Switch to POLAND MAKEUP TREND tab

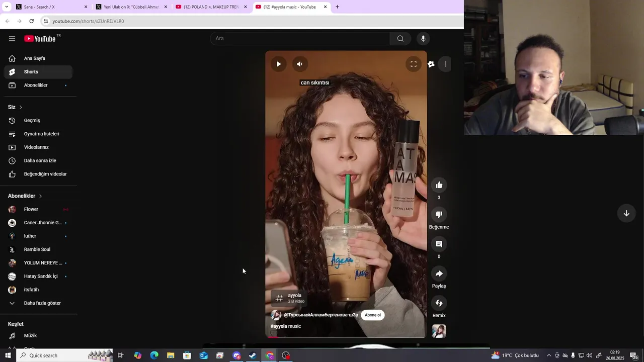(211, 7)
